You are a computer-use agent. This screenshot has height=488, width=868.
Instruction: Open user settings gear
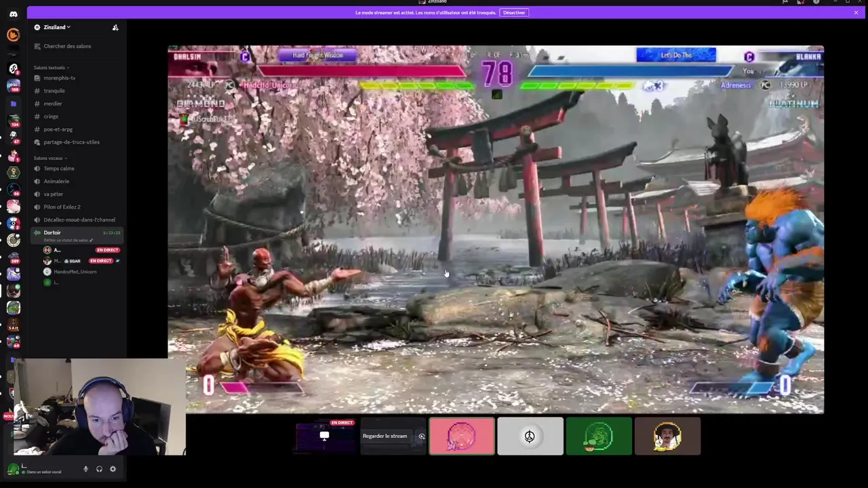click(113, 469)
